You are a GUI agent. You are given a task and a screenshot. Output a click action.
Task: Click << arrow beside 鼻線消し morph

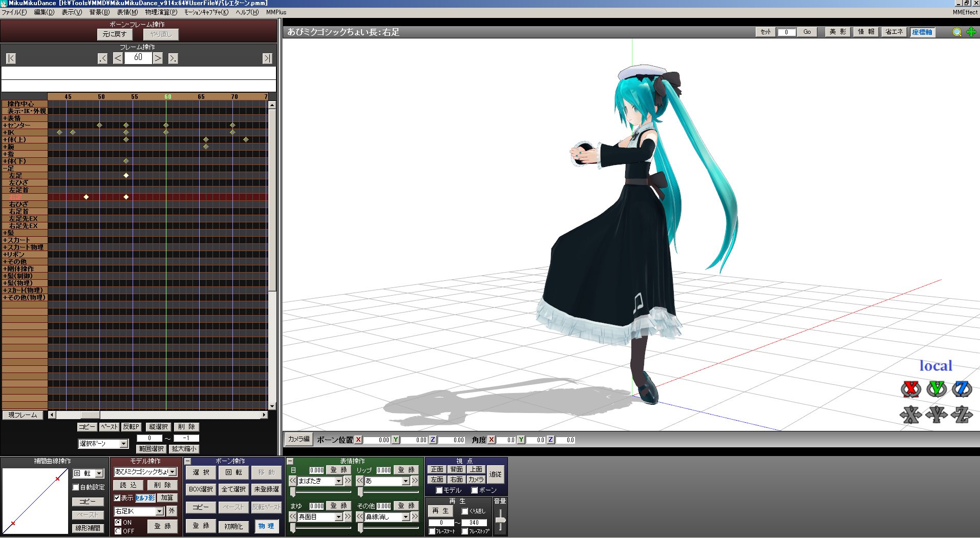point(360,516)
